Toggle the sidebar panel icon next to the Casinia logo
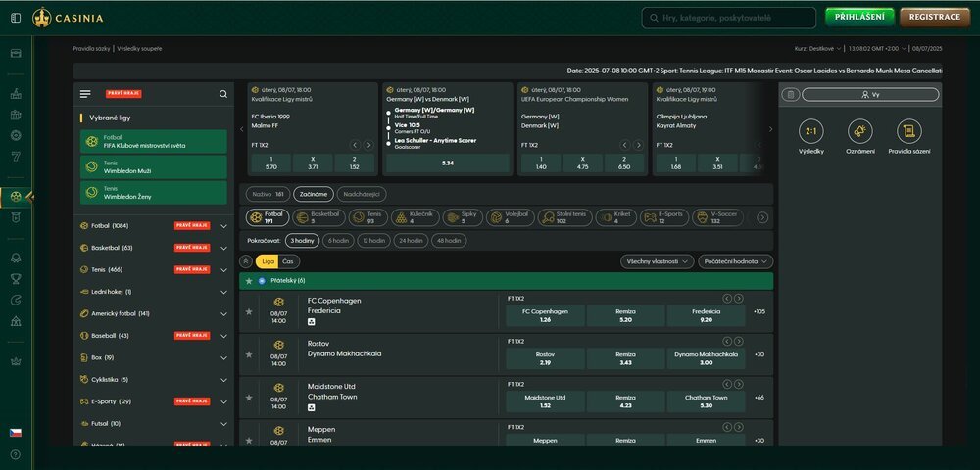The image size is (980, 470). [17, 18]
